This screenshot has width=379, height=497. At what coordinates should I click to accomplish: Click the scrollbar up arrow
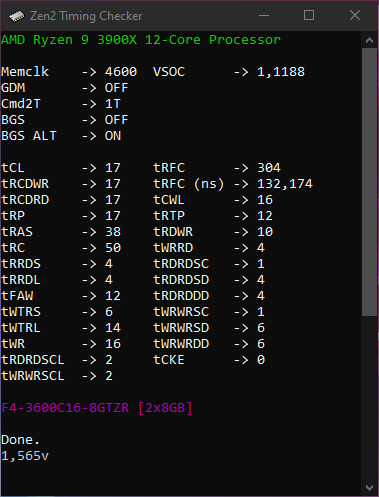coord(369,41)
